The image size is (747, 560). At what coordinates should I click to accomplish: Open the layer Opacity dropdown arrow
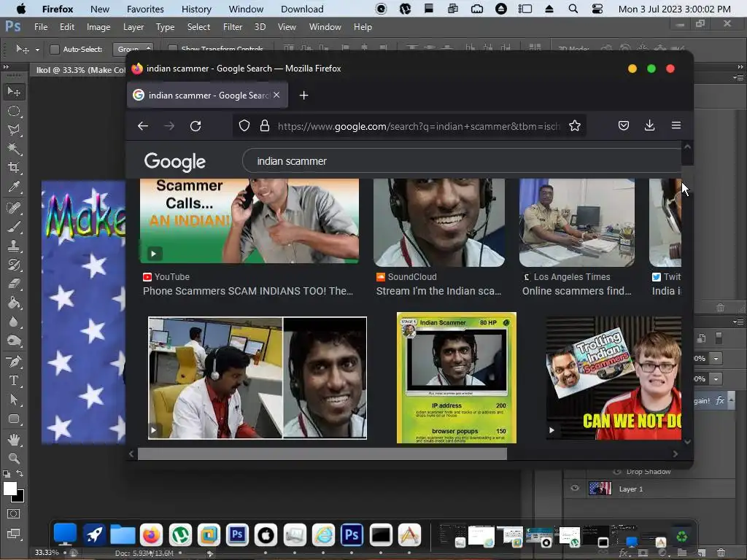716,359
